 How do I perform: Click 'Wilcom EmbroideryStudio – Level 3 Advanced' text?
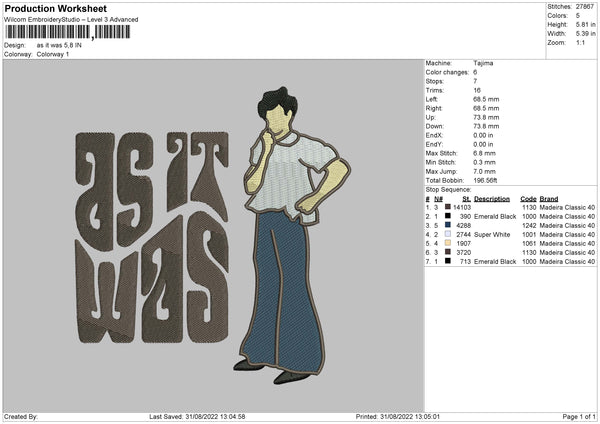coord(71,20)
